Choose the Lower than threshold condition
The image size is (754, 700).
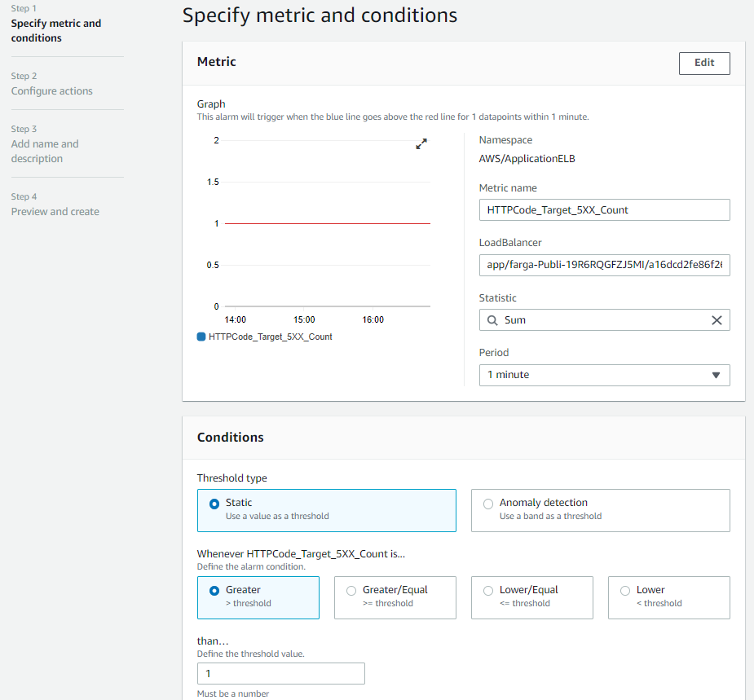pyautogui.click(x=625, y=589)
